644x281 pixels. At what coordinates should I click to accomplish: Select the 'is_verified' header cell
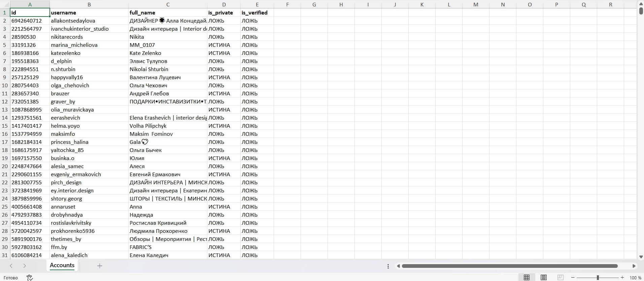[x=257, y=12]
